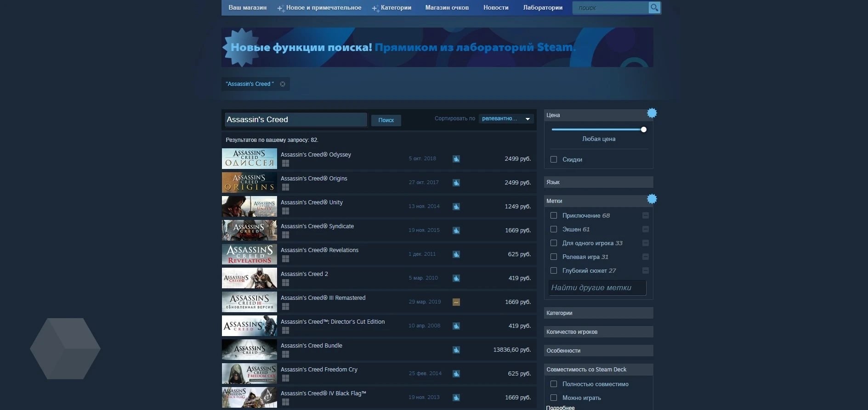This screenshot has width=868, height=410.
Task: Click the review icon for IV Black Flag
Action: click(x=456, y=398)
